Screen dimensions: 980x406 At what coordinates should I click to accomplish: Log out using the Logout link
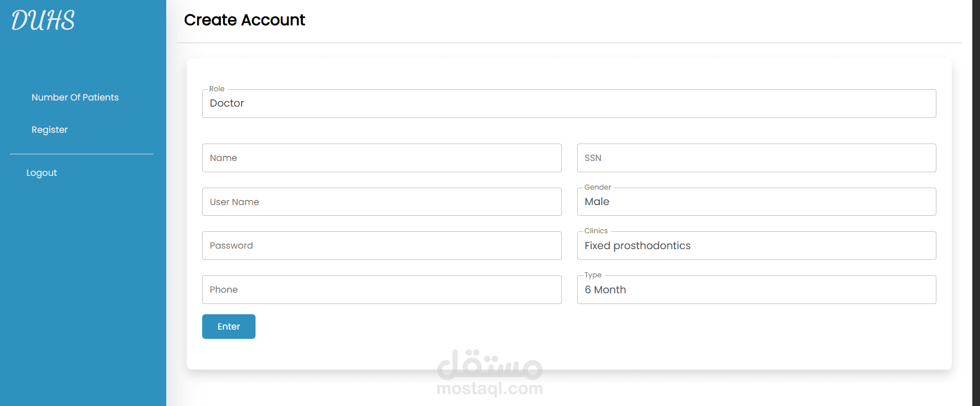tap(42, 173)
